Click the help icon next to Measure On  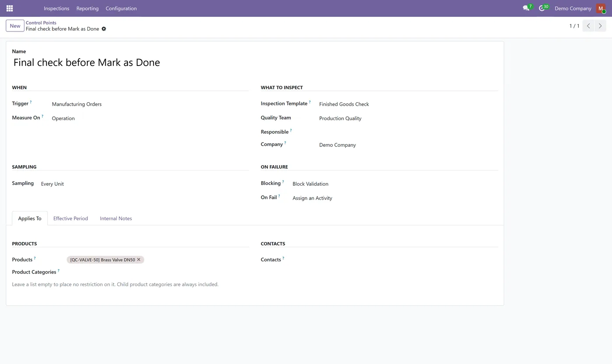pyautogui.click(x=42, y=116)
